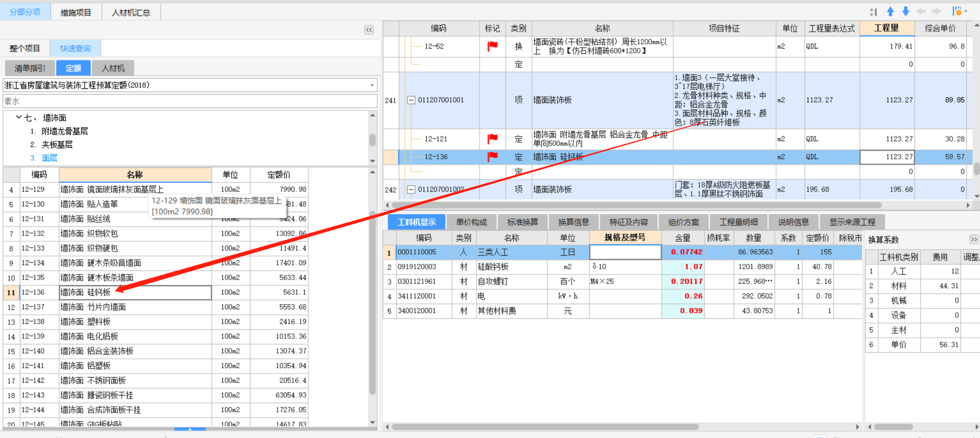Select quota row 墙饰面 铝合金装饰板
The height and width of the screenshot is (438, 980).
(x=155, y=351)
